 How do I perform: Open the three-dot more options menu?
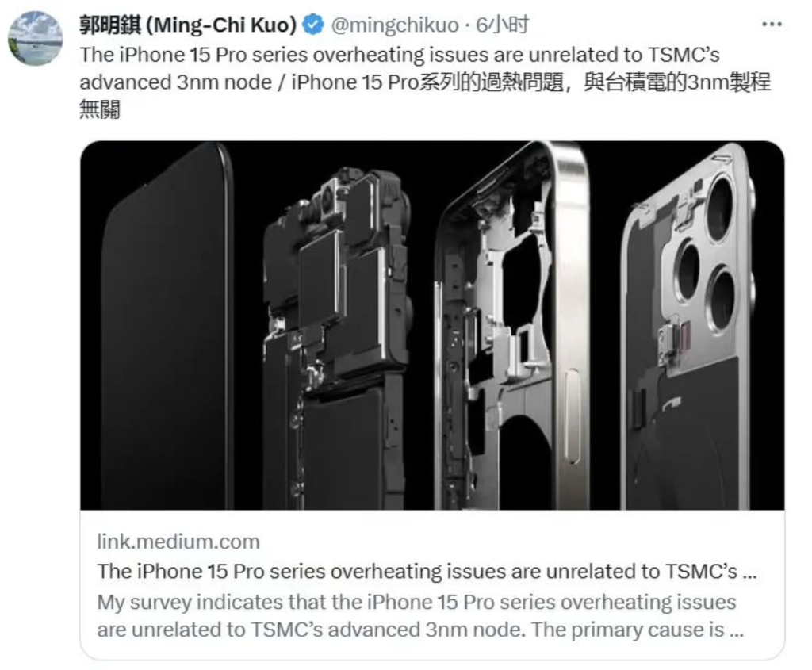pos(772,25)
